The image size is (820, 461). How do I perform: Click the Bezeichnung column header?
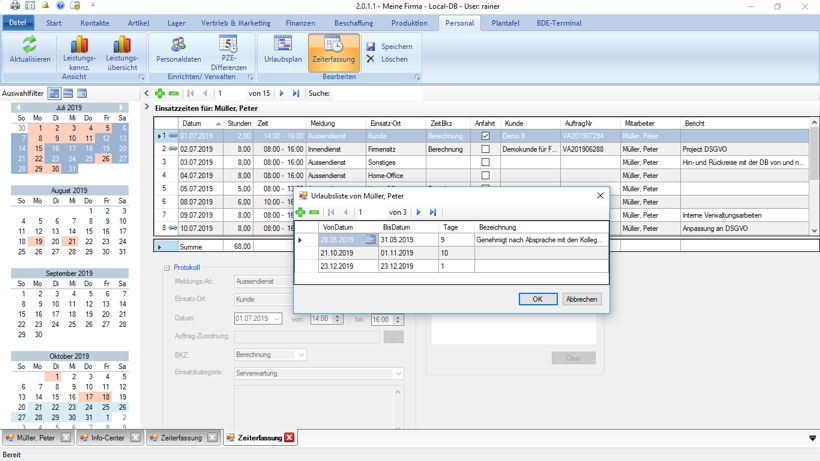pos(541,227)
